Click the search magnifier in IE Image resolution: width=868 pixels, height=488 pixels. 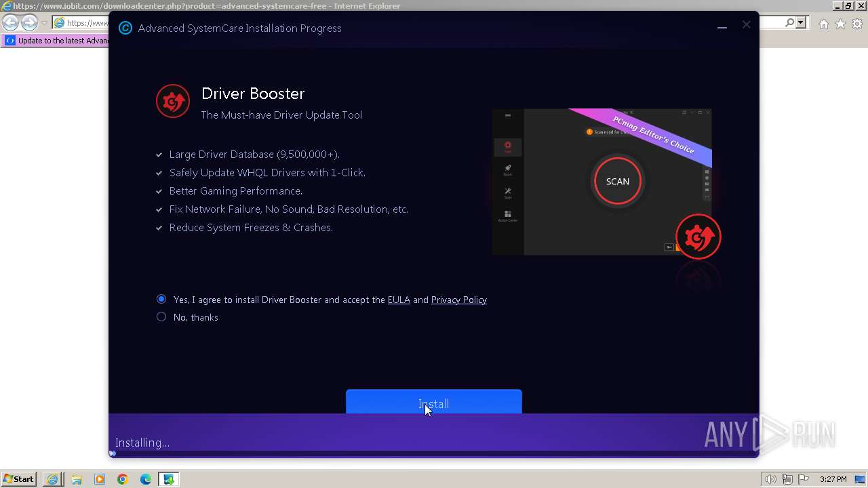789,23
